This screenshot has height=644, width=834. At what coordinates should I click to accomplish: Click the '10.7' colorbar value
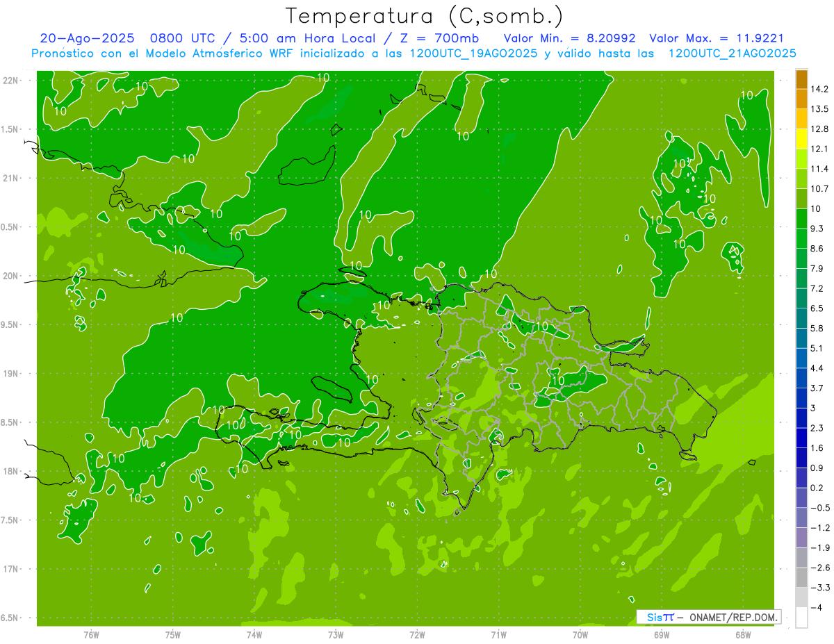820,189
